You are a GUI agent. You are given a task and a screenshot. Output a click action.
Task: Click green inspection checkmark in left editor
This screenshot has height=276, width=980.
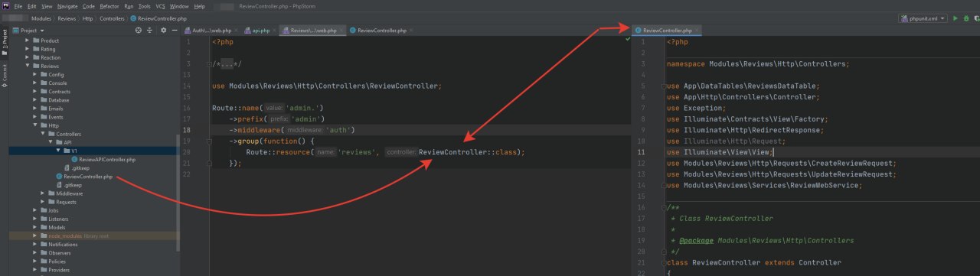click(627, 40)
